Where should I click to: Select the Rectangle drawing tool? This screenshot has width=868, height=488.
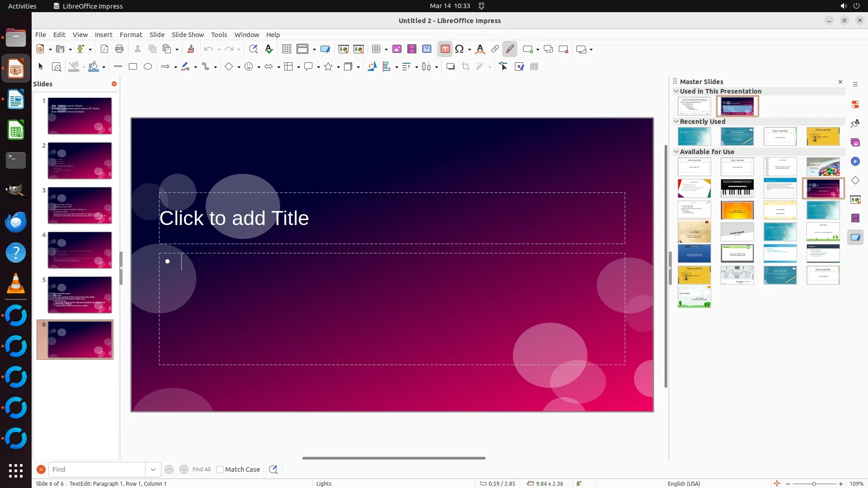click(133, 67)
